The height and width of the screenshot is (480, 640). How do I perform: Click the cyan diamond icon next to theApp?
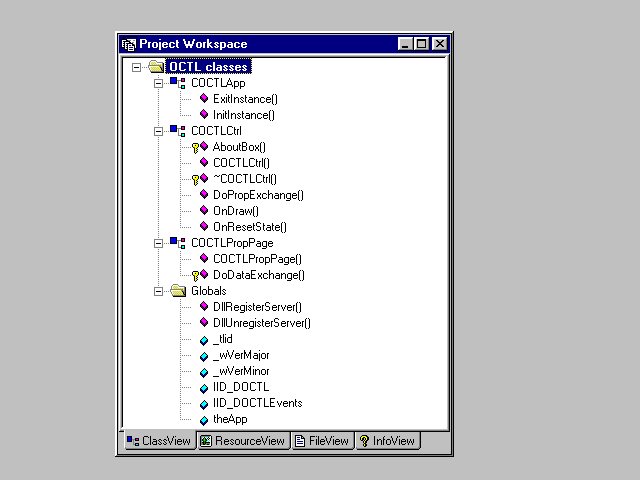[x=204, y=420]
